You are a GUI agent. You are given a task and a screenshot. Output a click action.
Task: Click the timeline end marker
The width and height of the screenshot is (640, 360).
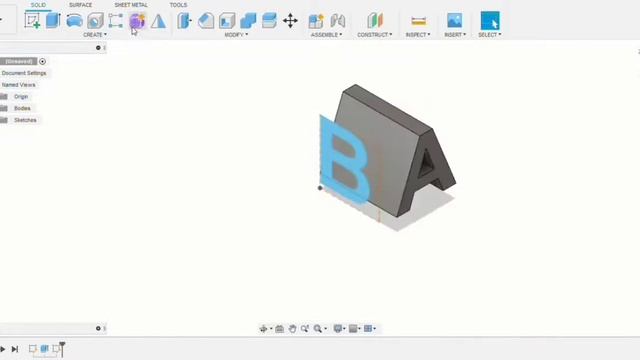pyautogui.click(x=62, y=349)
